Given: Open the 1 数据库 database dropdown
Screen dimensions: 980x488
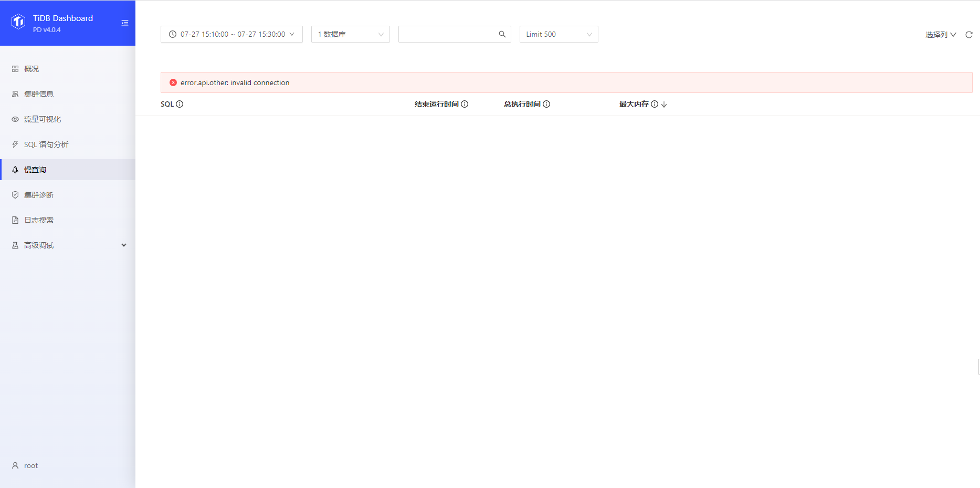Looking at the screenshot, I should pyautogui.click(x=351, y=34).
